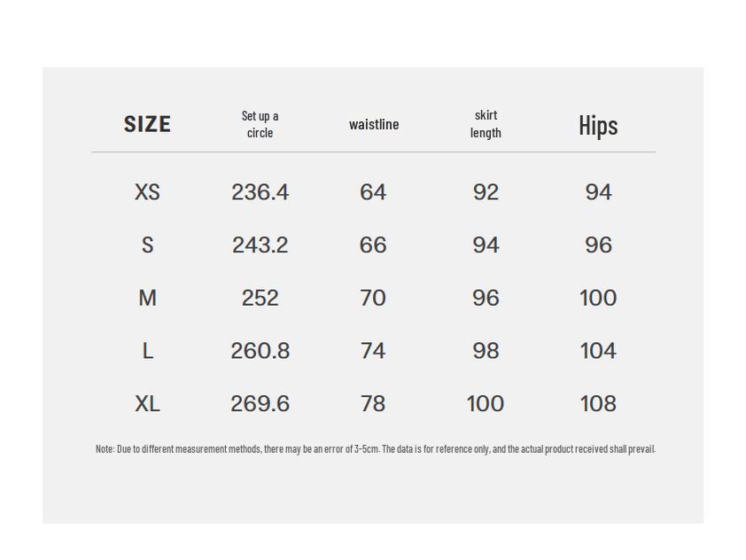This screenshot has width=746, height=560.
Task: Click the Hips value 108
Action: coord(598,403)
